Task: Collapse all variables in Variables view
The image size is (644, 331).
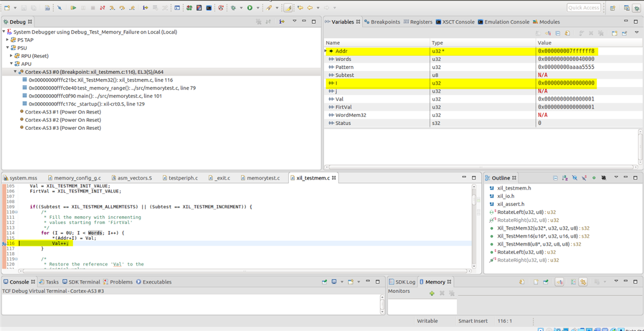Action: [558, 34]
